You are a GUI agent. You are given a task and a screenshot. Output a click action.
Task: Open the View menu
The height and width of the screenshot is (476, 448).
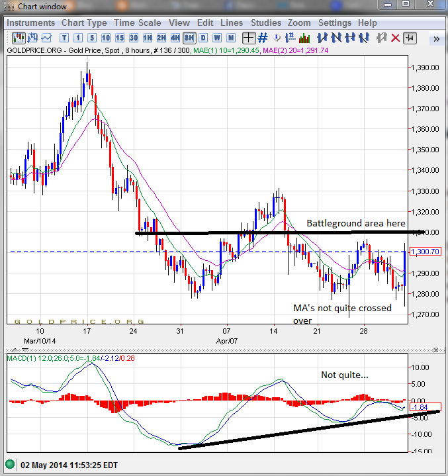pyautogui.click(x=179, y=23)
